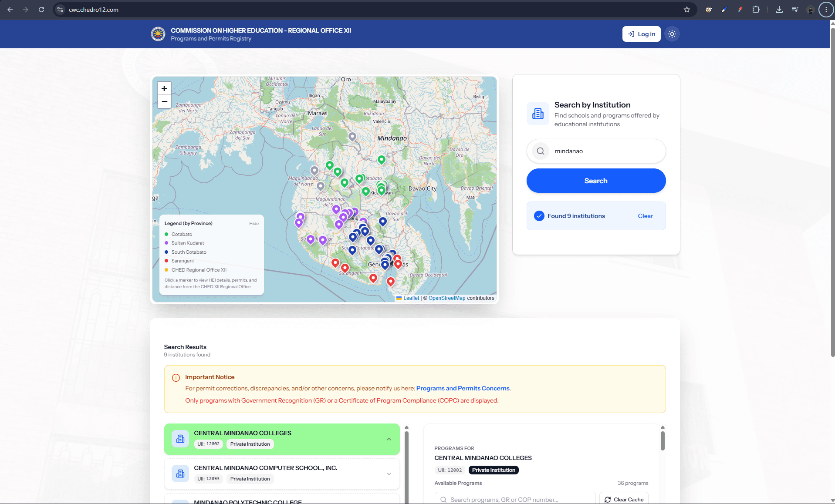The image size is (835, 504).
Task: Collapse the Central Mindanao Colleges card
Action: [389, 439]
